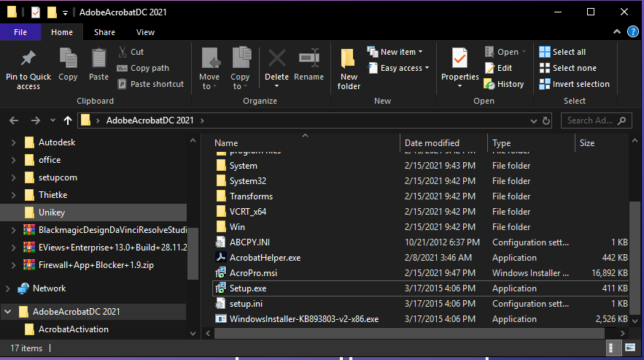
Task: Click the AcroPro.msi installer icon
Action: [x=220, y=273]
